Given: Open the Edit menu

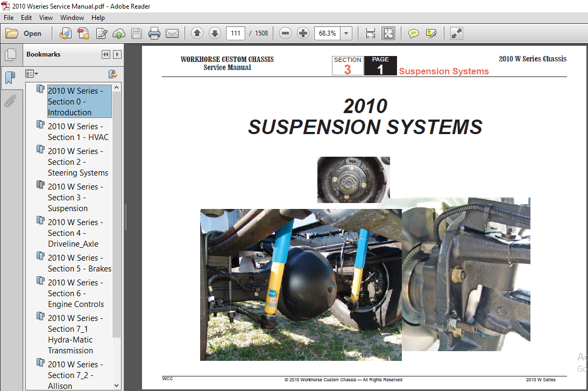Looking at the screenshot, I should coord(26,18).
